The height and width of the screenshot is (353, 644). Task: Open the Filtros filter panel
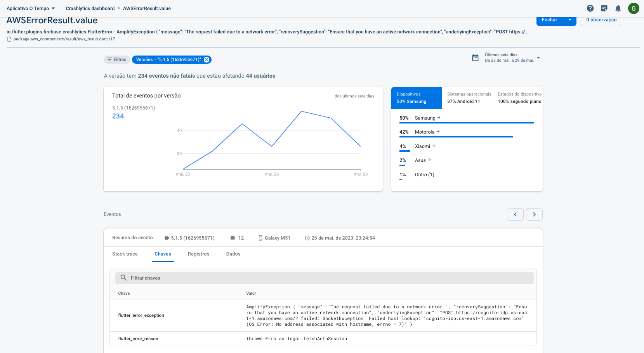[117, 59]
